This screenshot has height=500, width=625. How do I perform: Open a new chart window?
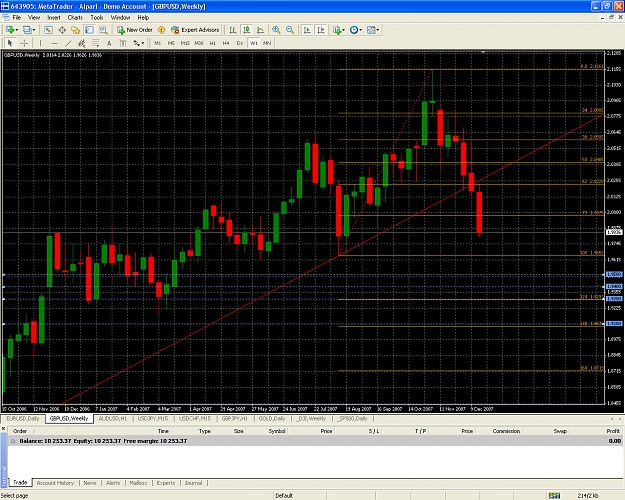[x=10, y=30]
